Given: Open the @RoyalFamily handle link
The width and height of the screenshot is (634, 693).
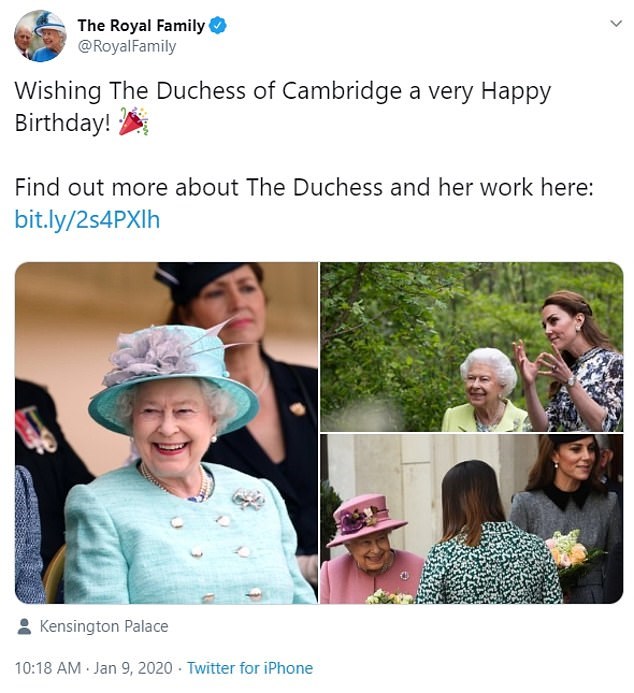Looking at the screenshot, I should click(x=126, y=46).
